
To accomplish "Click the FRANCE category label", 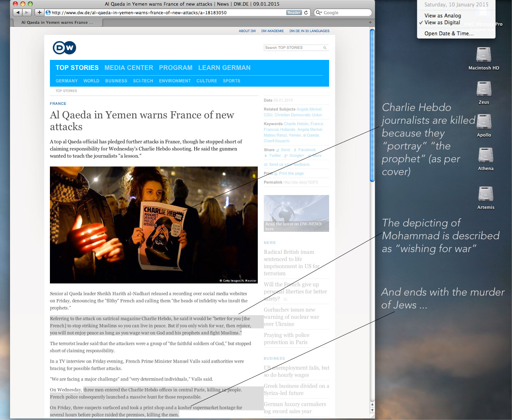I will (58, 103).
